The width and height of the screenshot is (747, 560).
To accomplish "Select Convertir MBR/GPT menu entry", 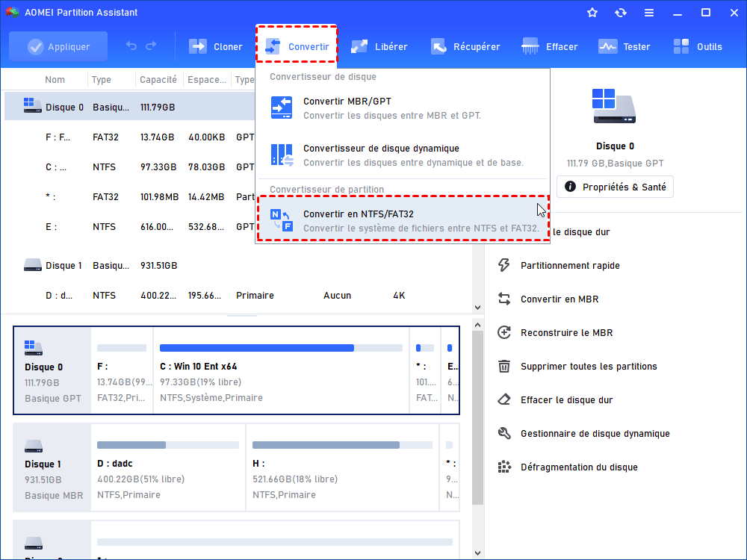I will pos(403,108).
